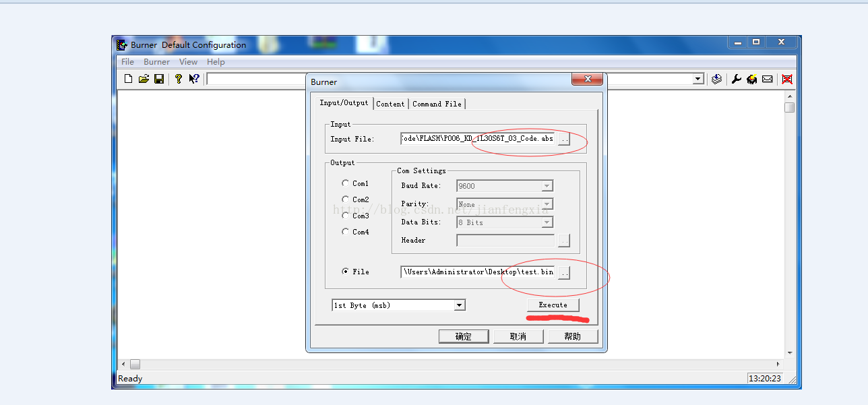Image resolution: width=868 pixels, height=405 pixels.
Task: Click the Save floppy disk icon
Action: click(159, 79)
